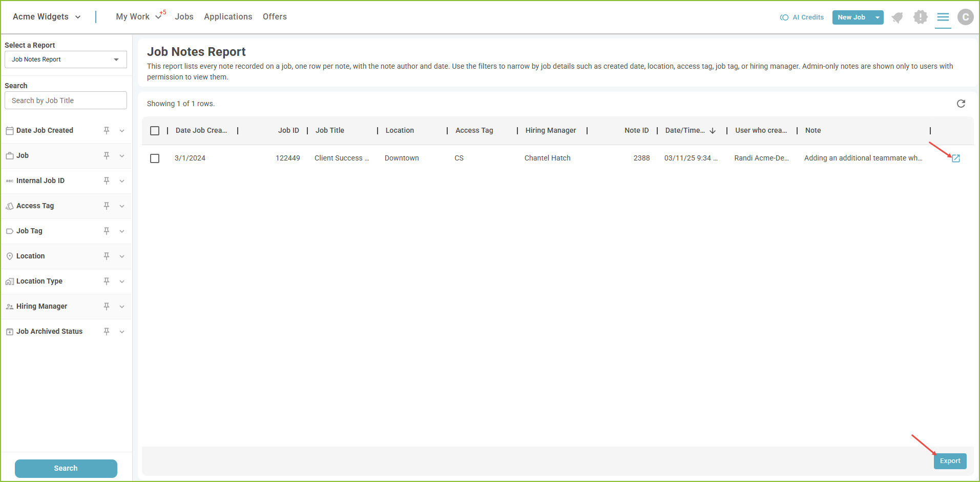
Task: Open the user avatar C menu
Action: (966, 17)
